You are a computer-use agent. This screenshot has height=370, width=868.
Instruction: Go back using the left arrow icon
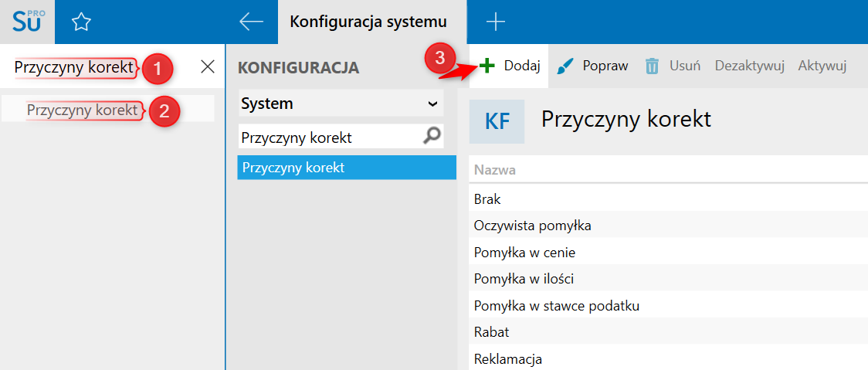pyautogui.click(x=251, y=22)
